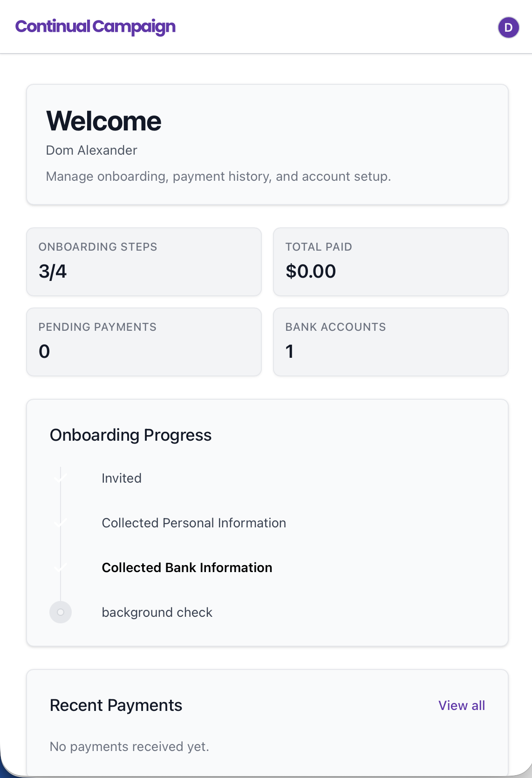Click View all payments

(462, 706)
